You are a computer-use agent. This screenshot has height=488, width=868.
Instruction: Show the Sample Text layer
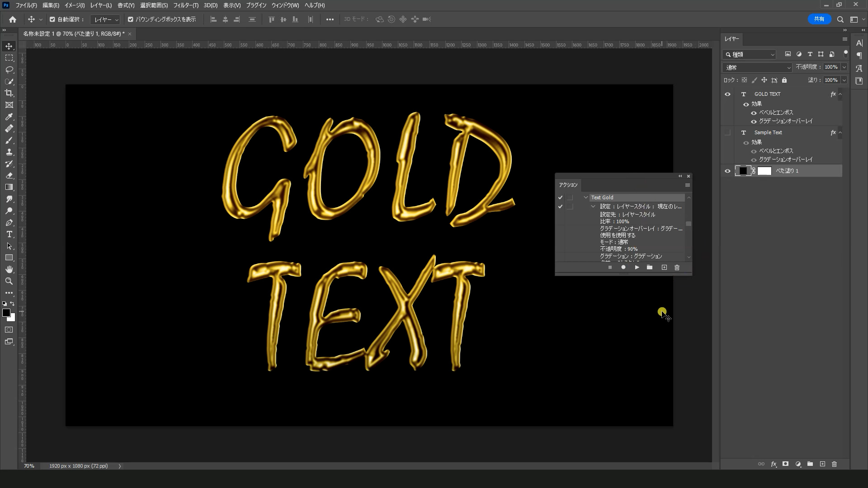[x=727, y=133]
